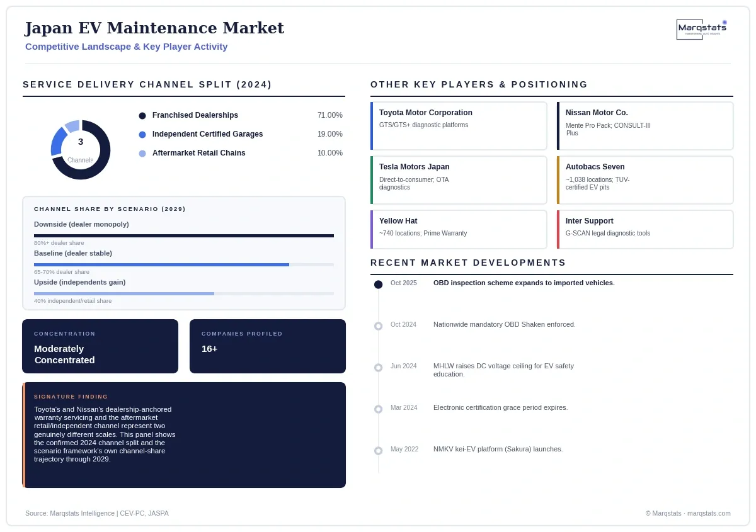Click the 19.00% value
Viewport: 756px width, 532px height.
tap(330, 134)
